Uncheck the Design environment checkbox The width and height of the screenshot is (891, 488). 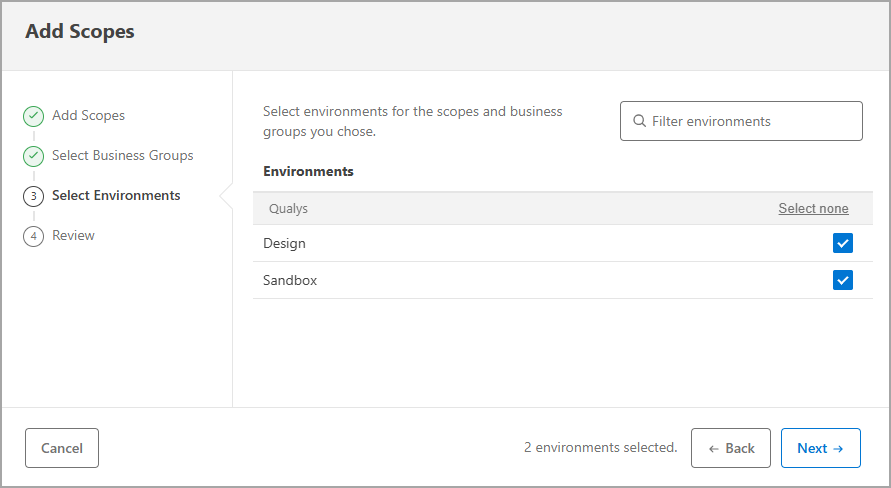[x=842, y=243]
